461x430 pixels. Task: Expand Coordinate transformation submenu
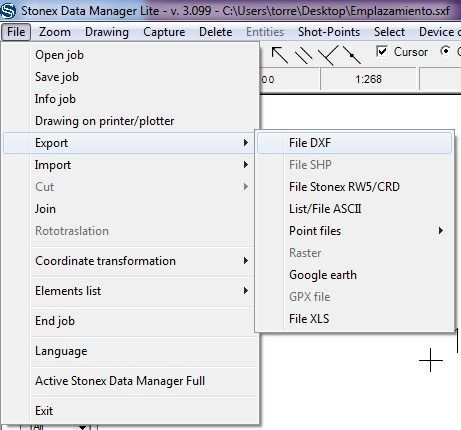(x=128, y=261)
